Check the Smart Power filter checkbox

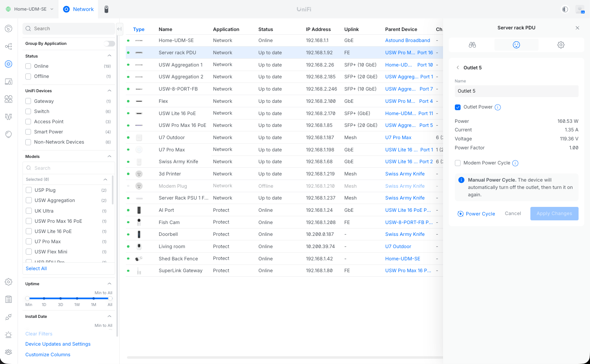pyautogui.click(x=28, y=132)
